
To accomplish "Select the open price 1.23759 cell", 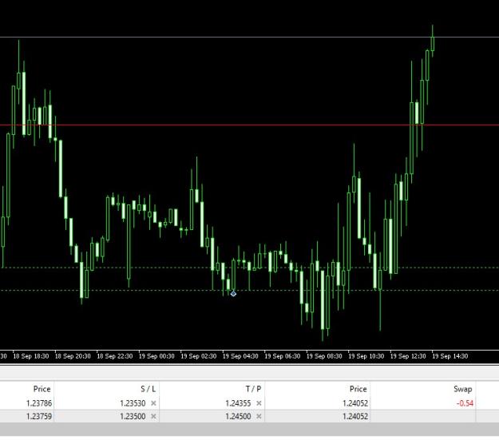I will 39,417.
